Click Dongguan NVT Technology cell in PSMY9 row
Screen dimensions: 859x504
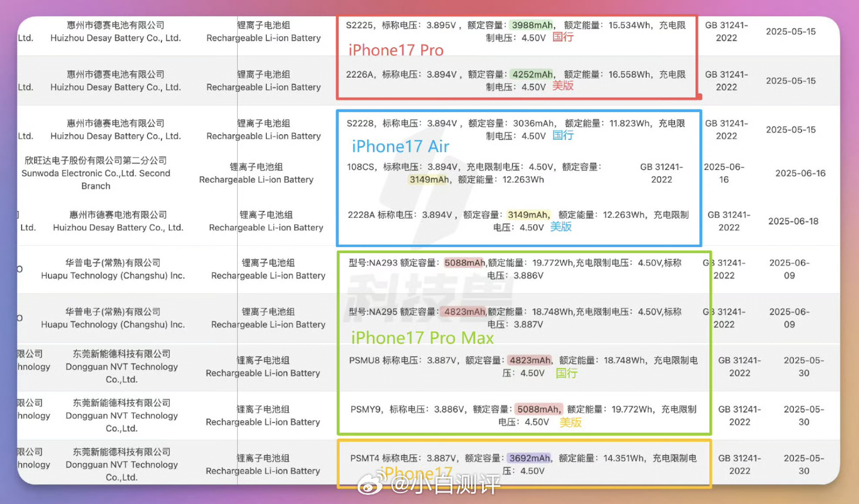122,415
